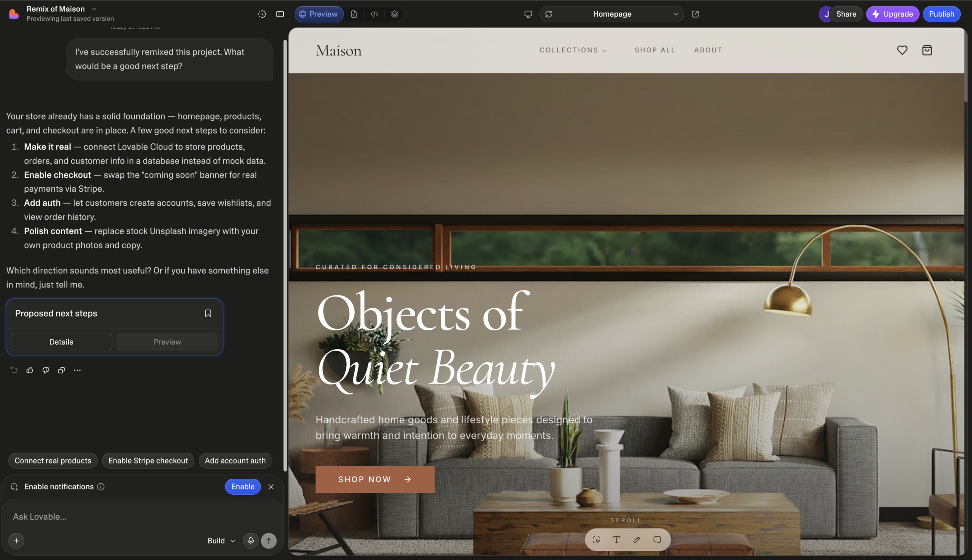Select Enable Stripe checkout suggestion
This screenshot has width=972, height=560.
(x=148, y=461)
